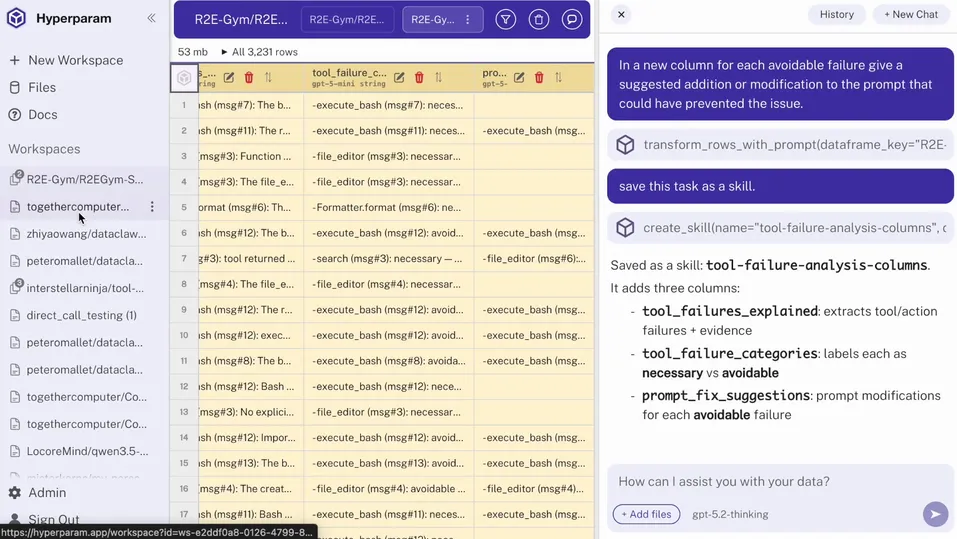Edit the tool_failure_c... column with the pencil icon

399,77
